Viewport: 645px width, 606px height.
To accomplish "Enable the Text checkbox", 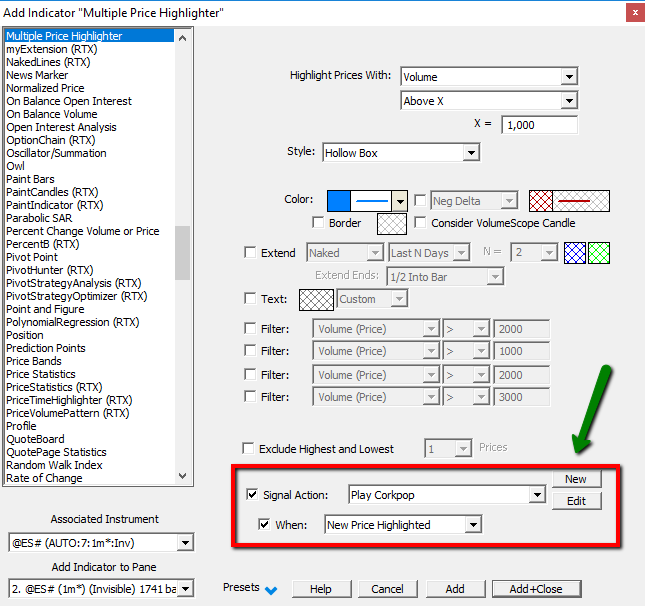I will [x=250, y=298].
